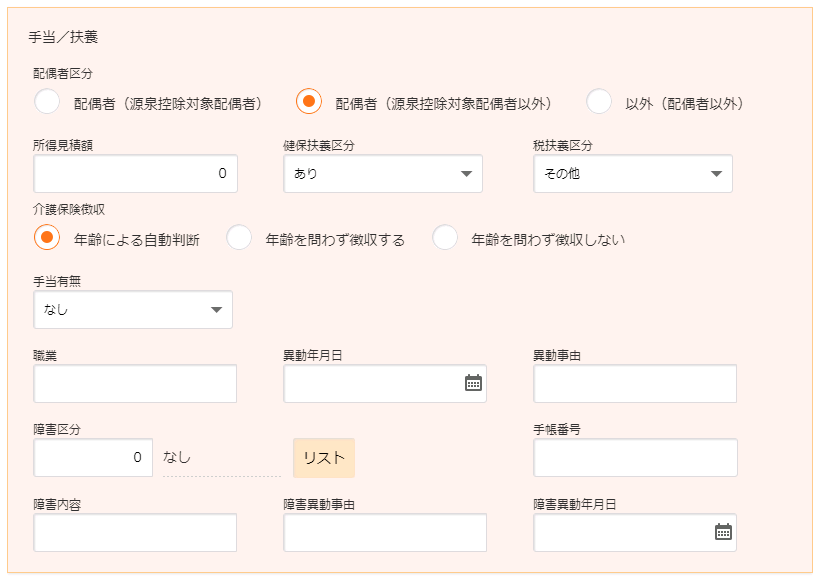Select 年齢を問わず徴収しない option
Image resolution: width=823 pixels, height=582 pixels.
click(x=445, y=238)
